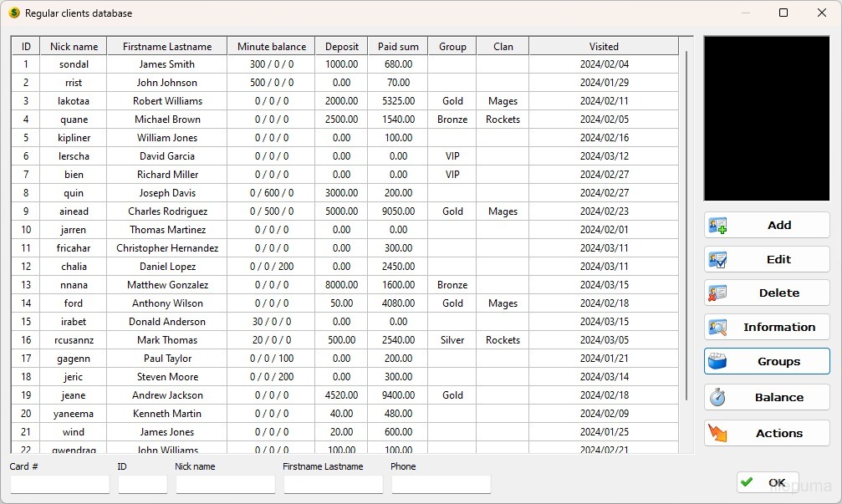
Task: Select client lakotaa Robert Williams
Action: click(x=166, y=101)
